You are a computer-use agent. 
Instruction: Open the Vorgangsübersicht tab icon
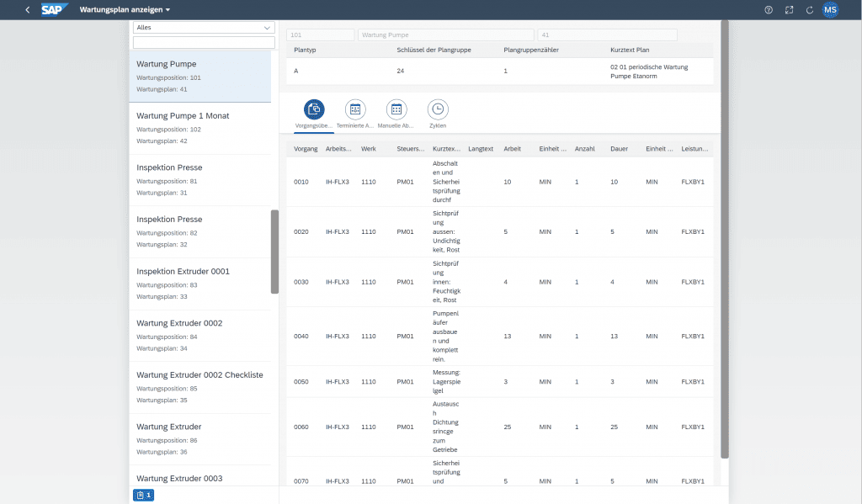pos(314,109)
